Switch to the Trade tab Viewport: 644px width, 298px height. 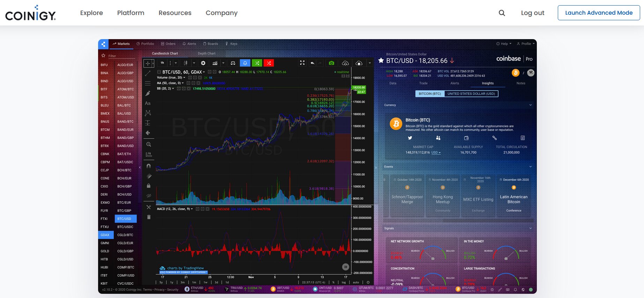(423, 83)
